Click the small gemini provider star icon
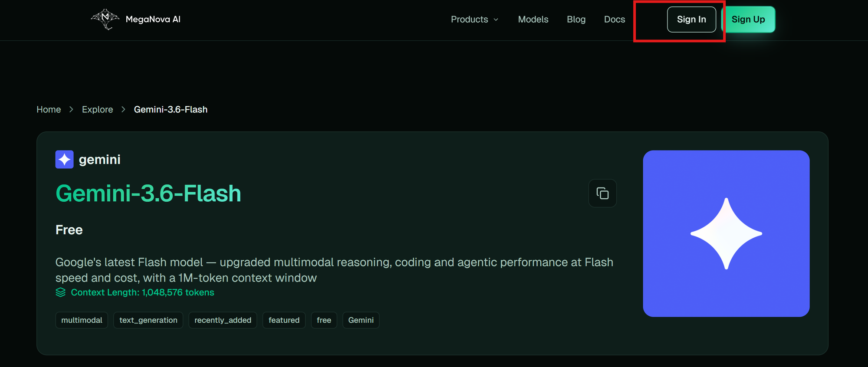The height and width of the screenshot is (367, 868). (x=65, y=159)
